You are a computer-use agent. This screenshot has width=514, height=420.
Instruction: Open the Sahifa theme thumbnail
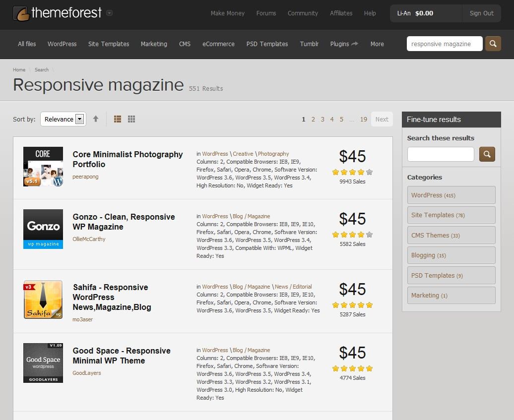(x=43, y=300)
